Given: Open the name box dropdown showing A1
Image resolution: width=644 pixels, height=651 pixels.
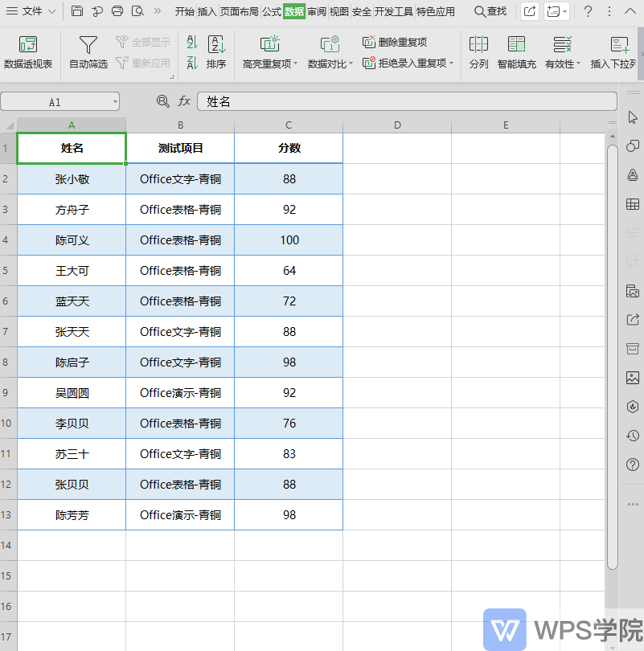Looking at the screenshot, I should [x=113, y=101].
